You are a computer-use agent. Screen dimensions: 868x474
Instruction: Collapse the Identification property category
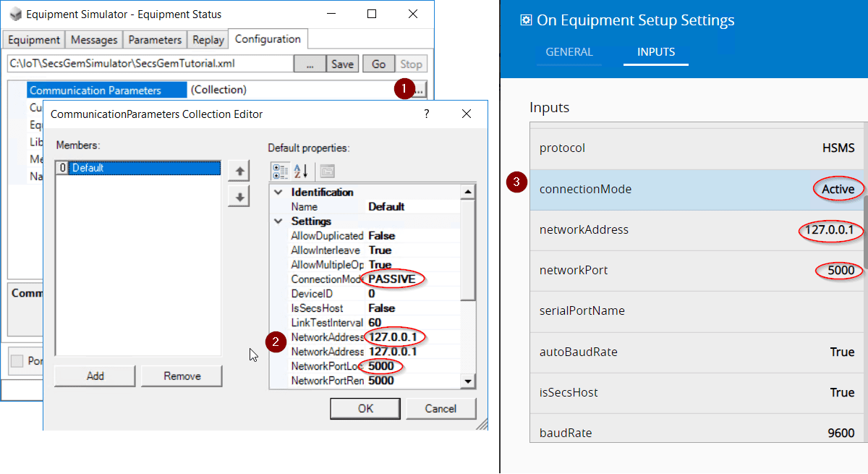pyautogui.click(x=278, y=192)
